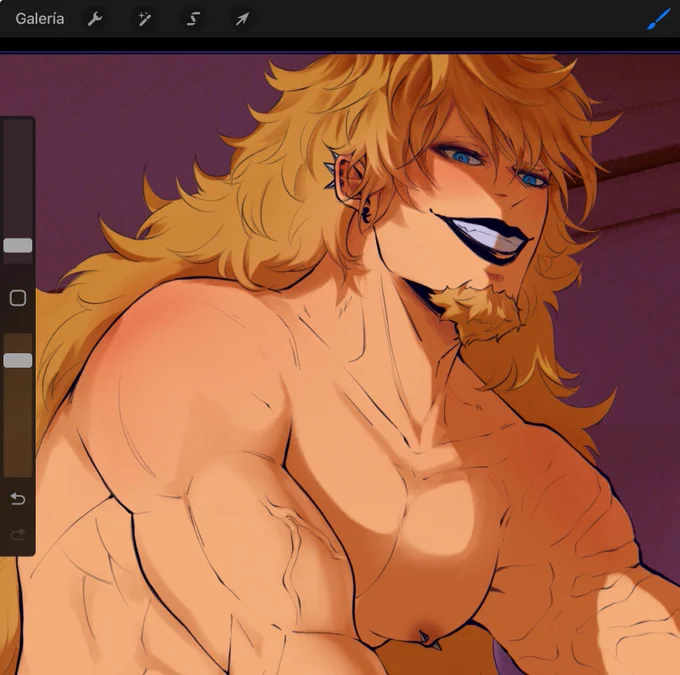680x675 pixels.
Task: Click the brush size slider handle
Action: [x=18, y=246]
